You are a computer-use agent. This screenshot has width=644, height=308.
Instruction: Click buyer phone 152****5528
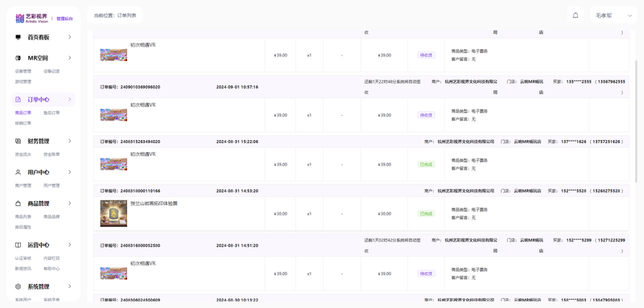(573, 191)
